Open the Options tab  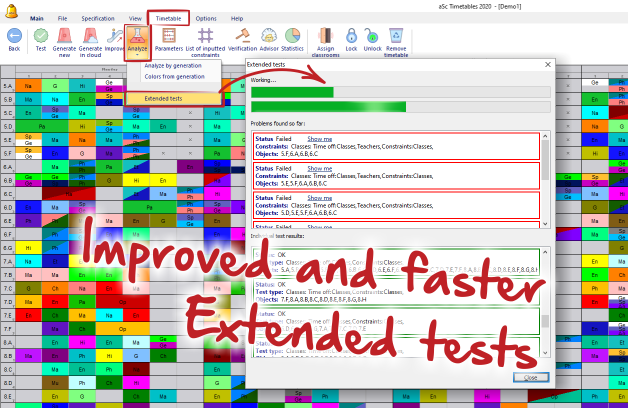pos(206,18)
